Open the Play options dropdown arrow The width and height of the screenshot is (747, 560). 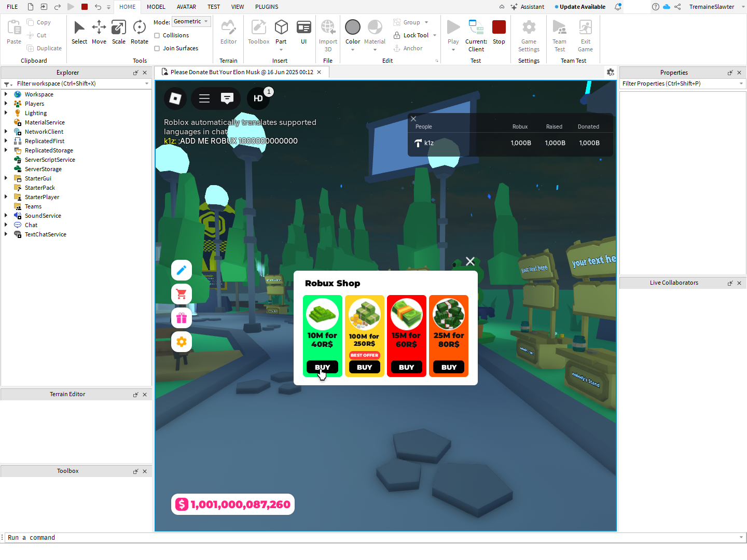(453, 50)
